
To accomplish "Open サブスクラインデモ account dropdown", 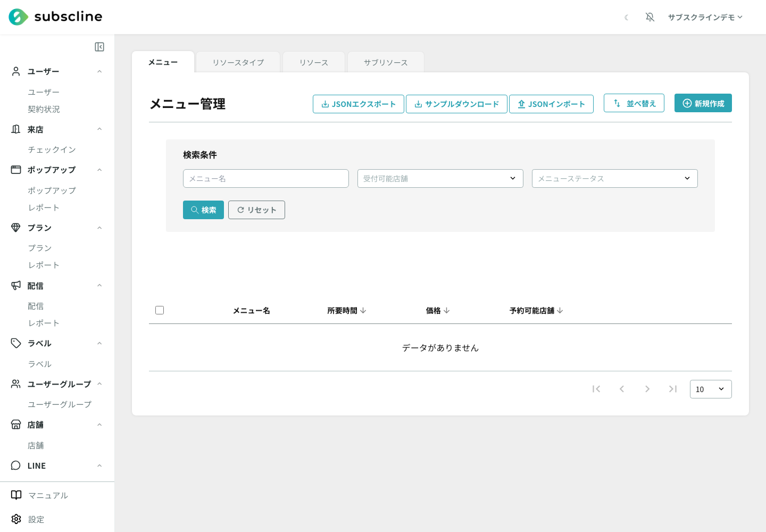I will point(705,17).
